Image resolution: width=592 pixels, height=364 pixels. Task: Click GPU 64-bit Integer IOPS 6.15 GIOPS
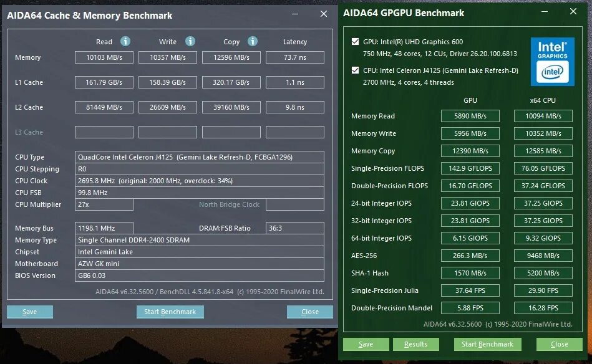[x=470, y=238]
